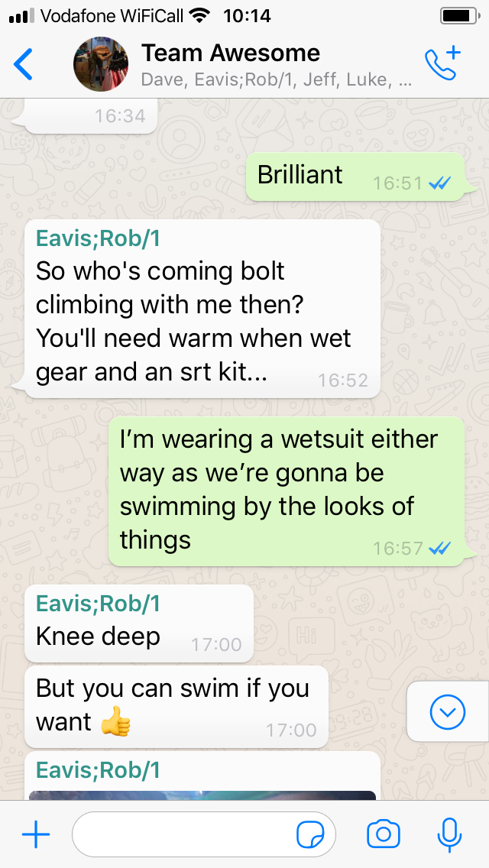Open the partially visible image message

pyautogui.click(x=202, y=795)
